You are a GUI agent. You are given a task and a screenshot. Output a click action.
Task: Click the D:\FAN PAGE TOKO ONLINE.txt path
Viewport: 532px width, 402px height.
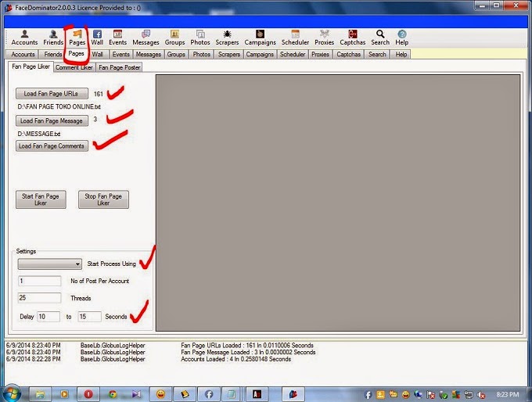point(59,106)
